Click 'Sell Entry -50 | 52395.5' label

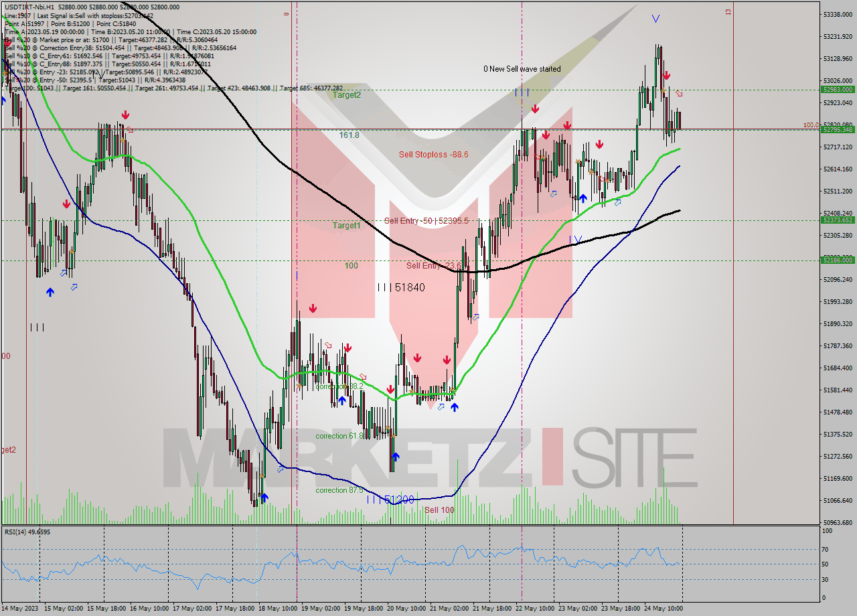pyautogui.click(x=426, y=220)
